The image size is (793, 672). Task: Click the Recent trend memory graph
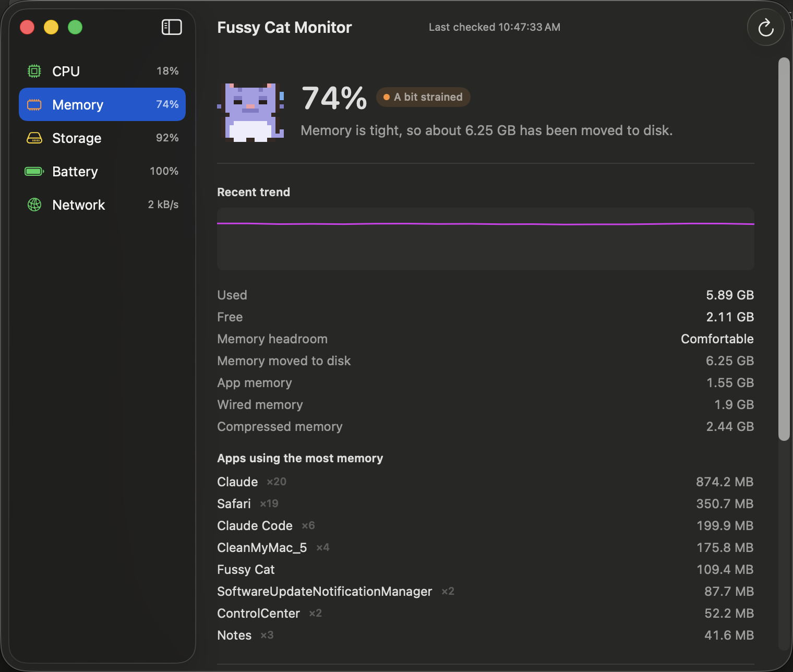coord(486,239)
